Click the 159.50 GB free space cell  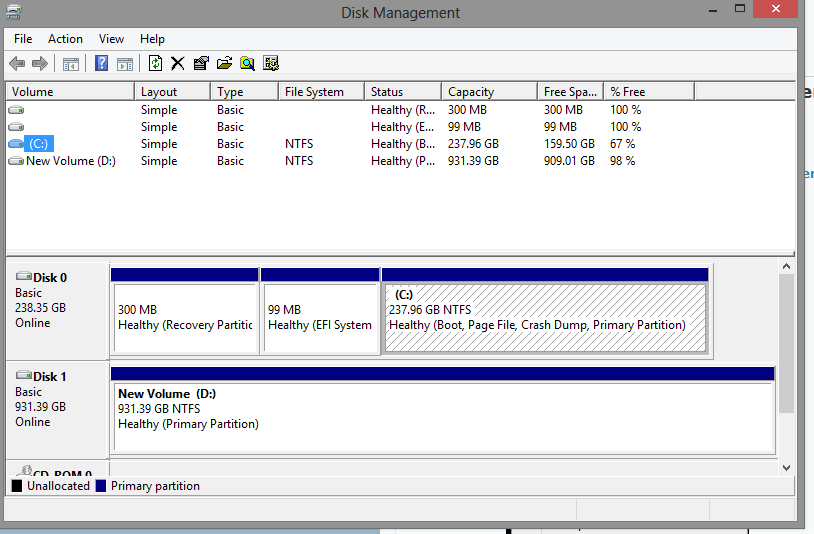[569, 144]
